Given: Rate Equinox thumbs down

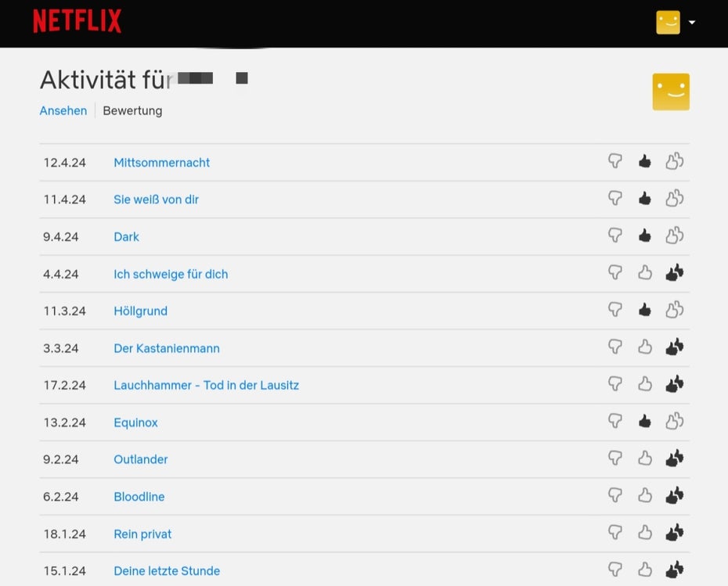Looking at the screenshot, I should point(615,421).
